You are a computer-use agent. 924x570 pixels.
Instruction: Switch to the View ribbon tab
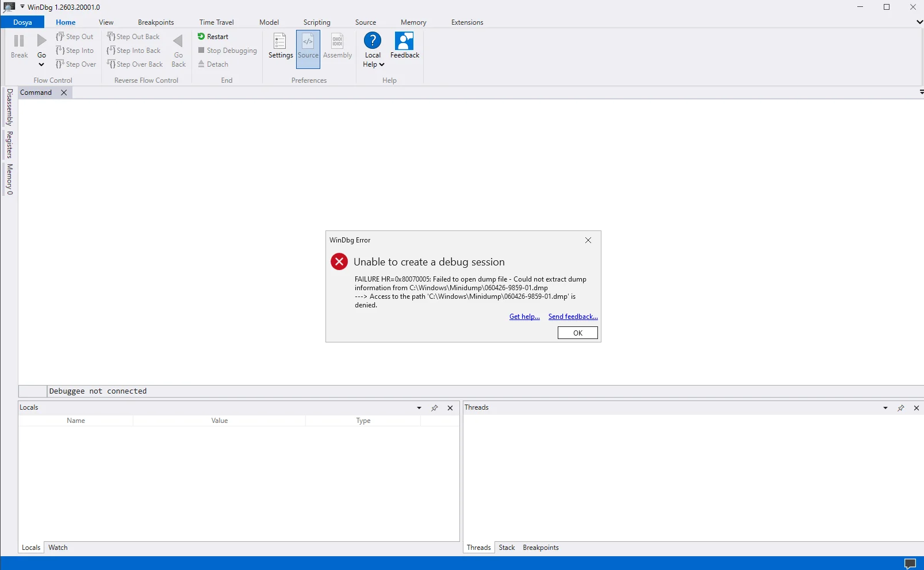[x=106, y=22]
